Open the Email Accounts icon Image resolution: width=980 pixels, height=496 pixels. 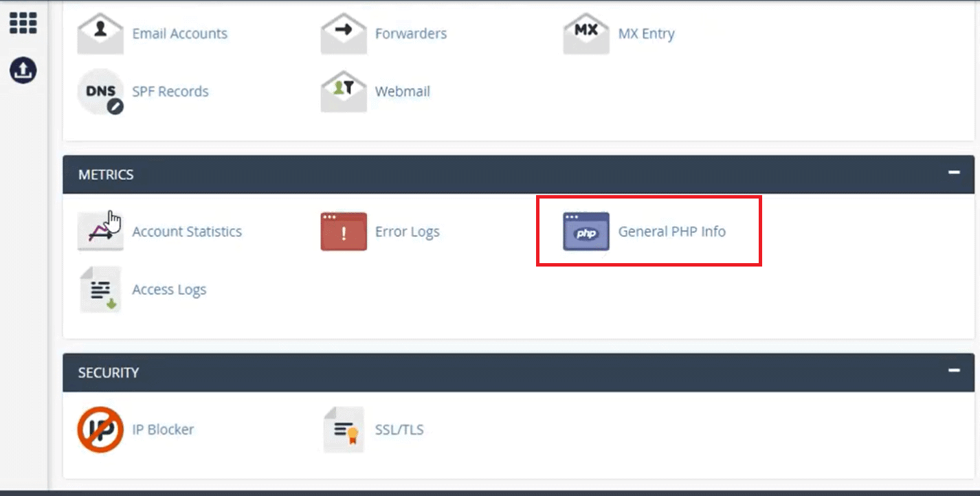tap(100, 33)
